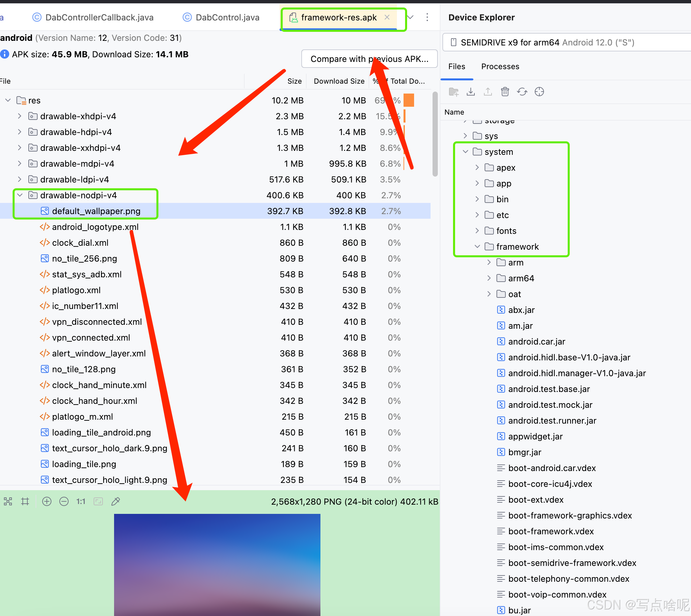
Task: Click the wallpaper image preview
Action: tap(217, 564)
